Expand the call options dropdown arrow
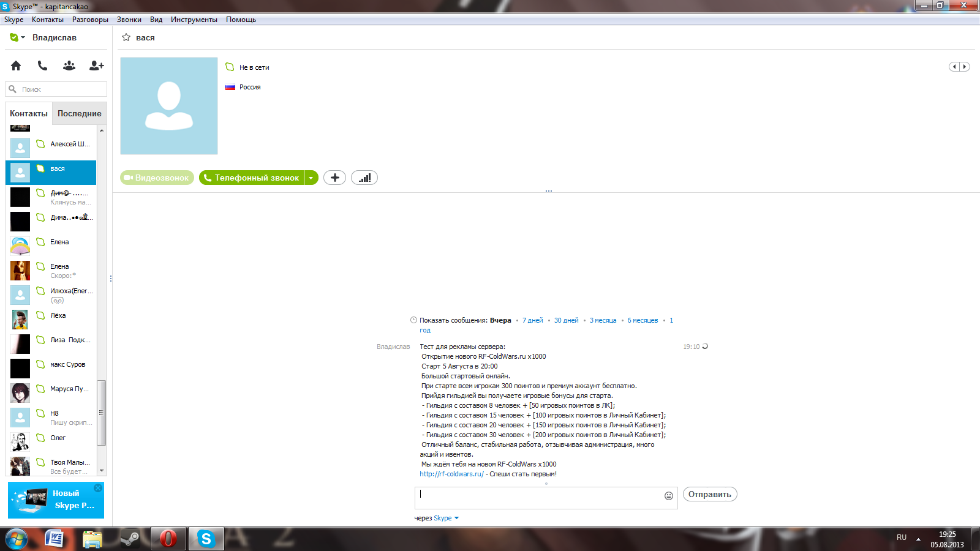The width and height of the screenshot is (980, 551). point(311,178)
